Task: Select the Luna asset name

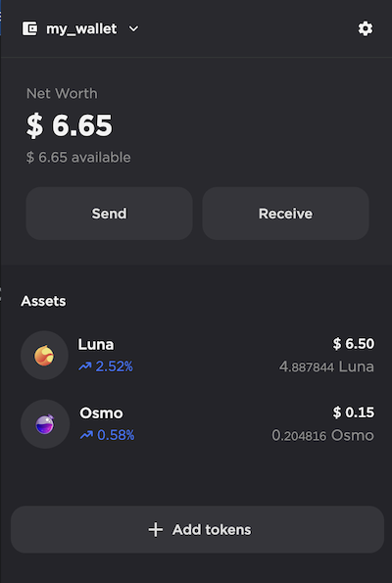Action: [x=96, y=345]
